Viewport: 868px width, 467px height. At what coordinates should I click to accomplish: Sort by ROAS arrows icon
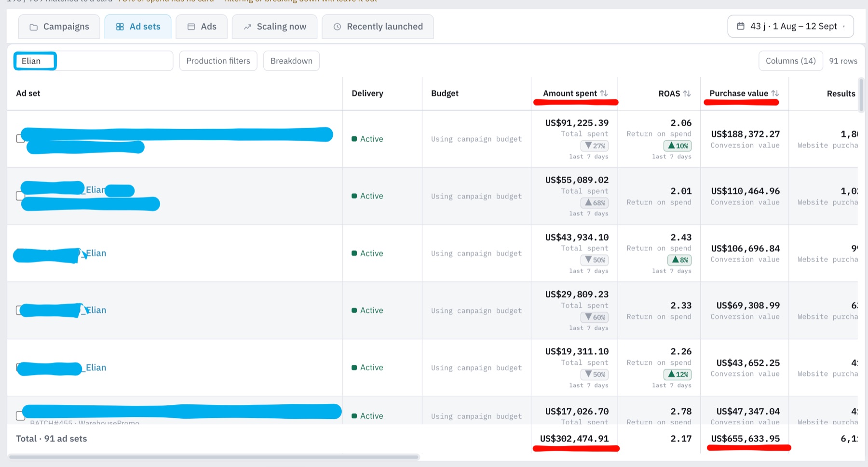point(687,93)
